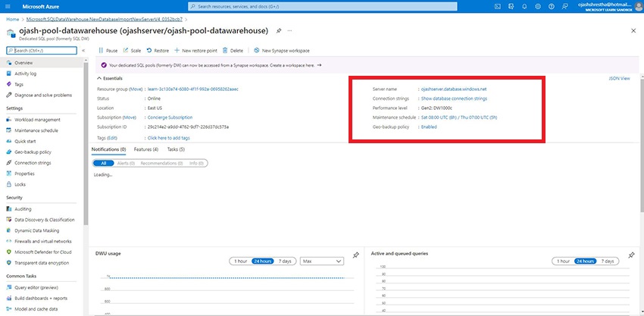644x316 pixels.
Task: Open New Synapse workspace
Action: point(282,51)
